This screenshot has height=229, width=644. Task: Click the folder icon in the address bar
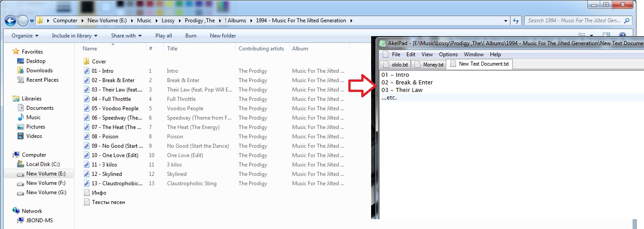click(40, 21)
